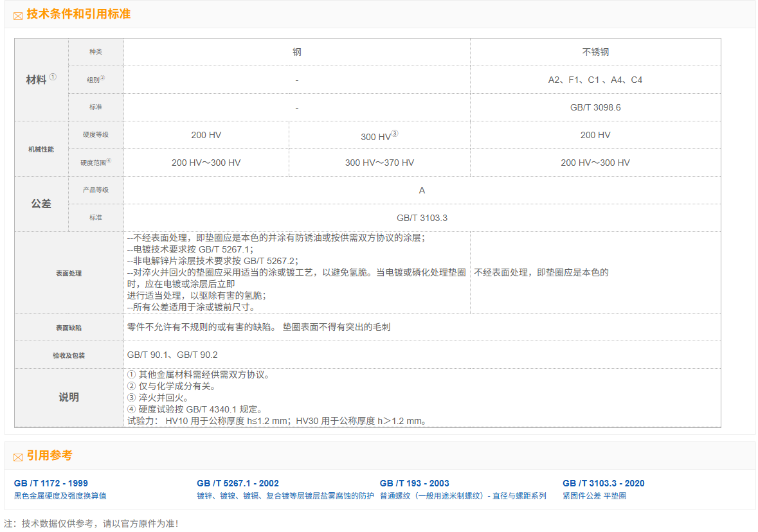
Task: Select the 300 HV～370 HV hardness range cell
Action: [379, 163]
